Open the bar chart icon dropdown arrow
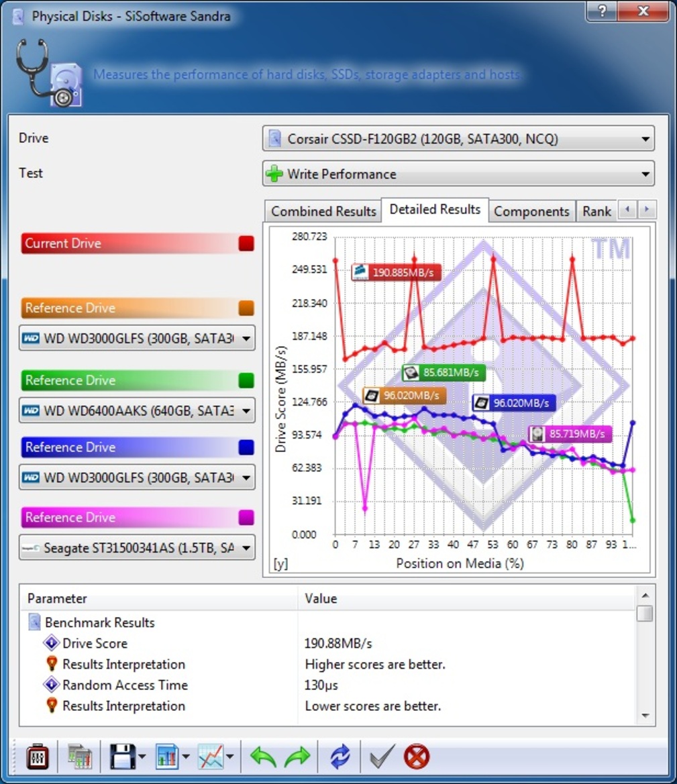 [186, 757]
